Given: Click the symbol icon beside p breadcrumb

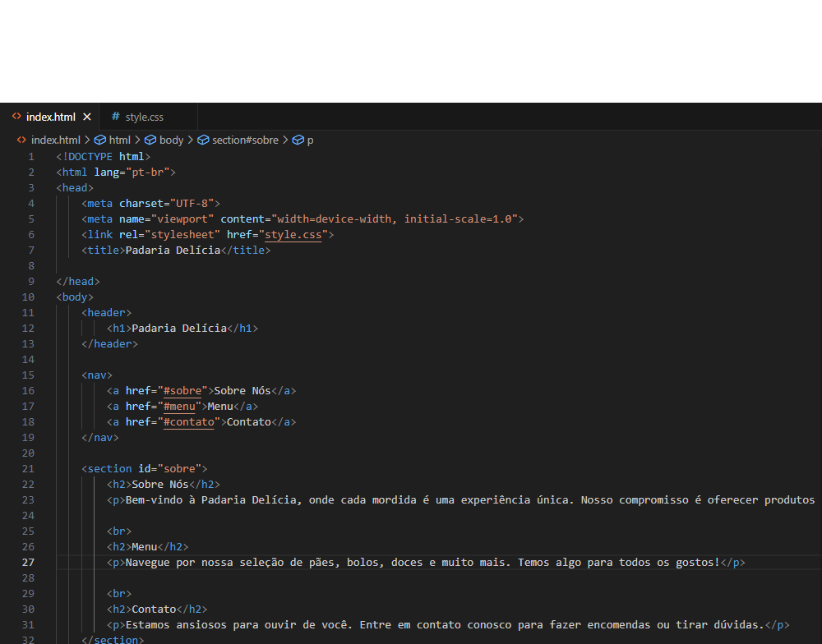Looking at the screenshot, I should pos(298,140).
